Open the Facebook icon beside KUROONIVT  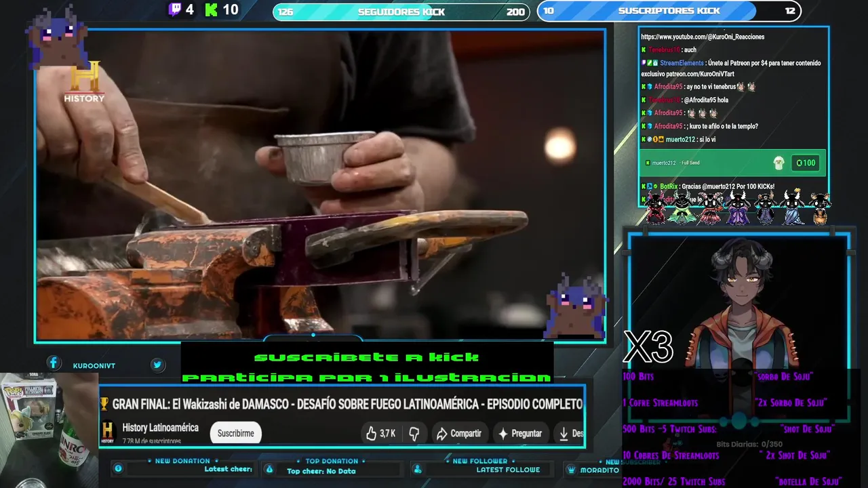tap(54, 364)
